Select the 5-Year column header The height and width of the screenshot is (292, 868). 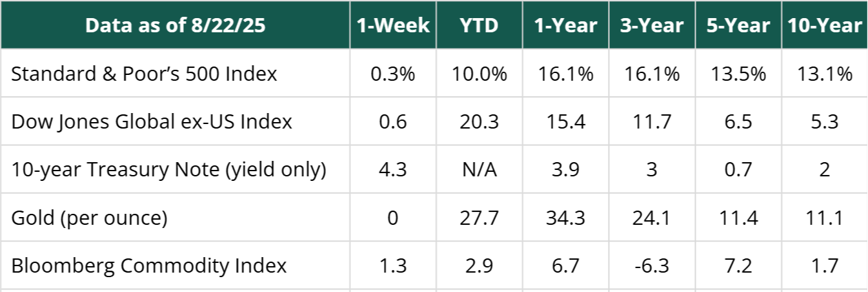(x=738, y=25)
